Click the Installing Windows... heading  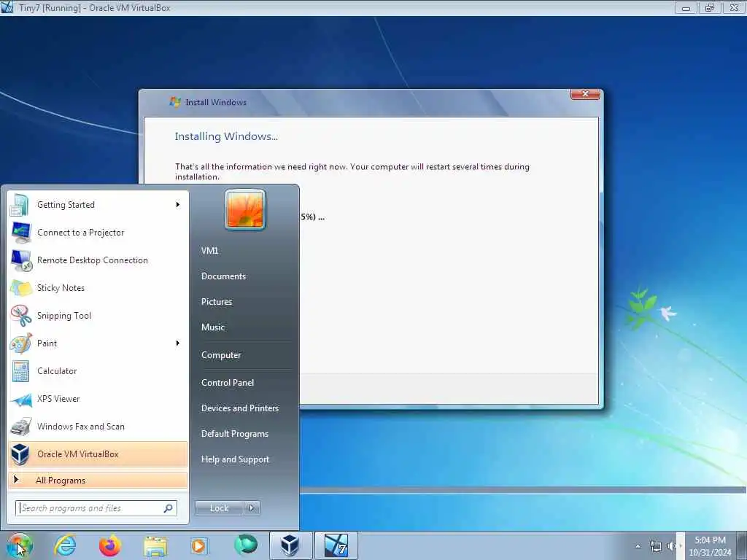point(226,136)
